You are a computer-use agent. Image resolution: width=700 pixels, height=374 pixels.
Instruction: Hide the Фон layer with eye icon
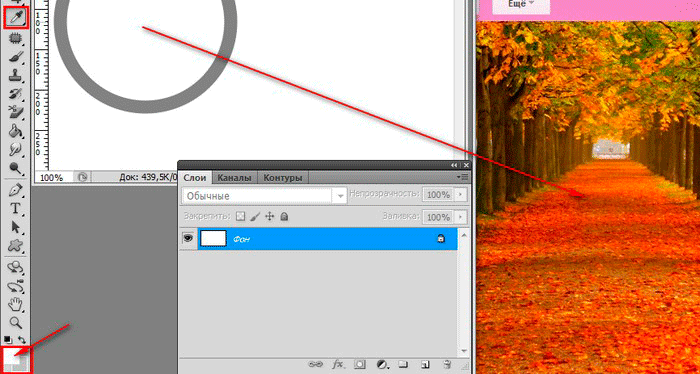(x=188, y=239)
